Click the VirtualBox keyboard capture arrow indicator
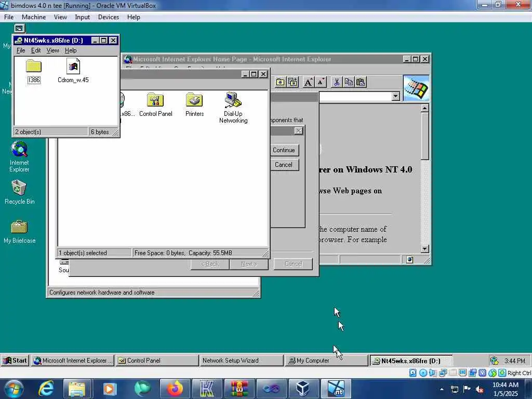 coord(502,373)
